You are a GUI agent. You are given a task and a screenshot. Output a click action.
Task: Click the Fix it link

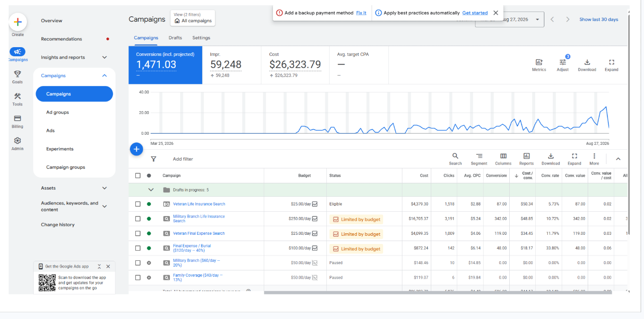point(361,13)
